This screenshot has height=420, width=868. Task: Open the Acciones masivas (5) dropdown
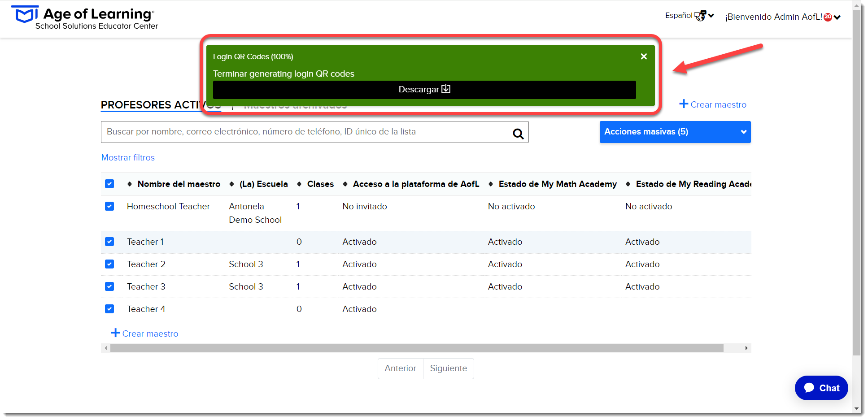(x=675, y=132)
